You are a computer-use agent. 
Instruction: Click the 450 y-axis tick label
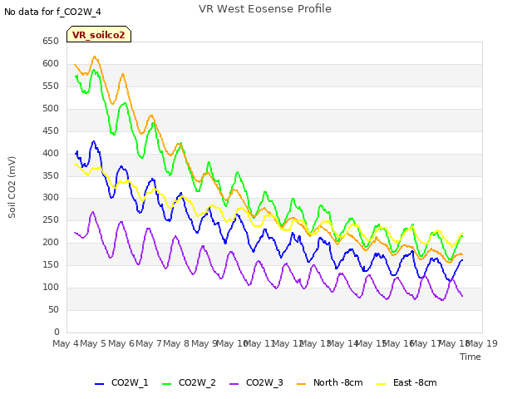tap(51, 131)
